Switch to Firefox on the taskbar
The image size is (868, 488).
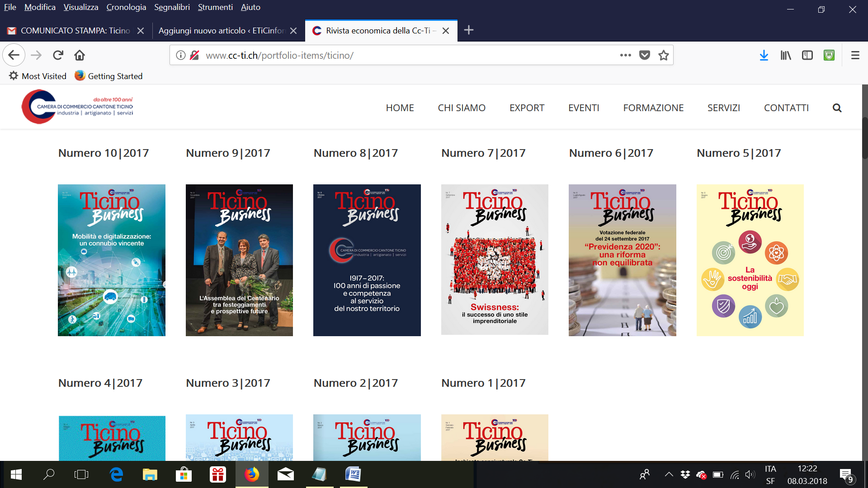click(x=252, y=474)
